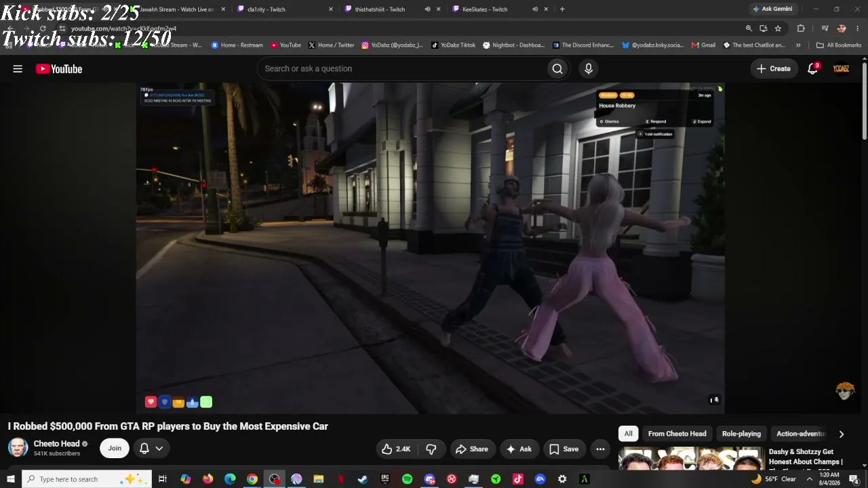Image resolution: width=868 pixels, height=488 pixels.
Task: Open Microsoft Edge from taskbar
Action: click(230, 479)
